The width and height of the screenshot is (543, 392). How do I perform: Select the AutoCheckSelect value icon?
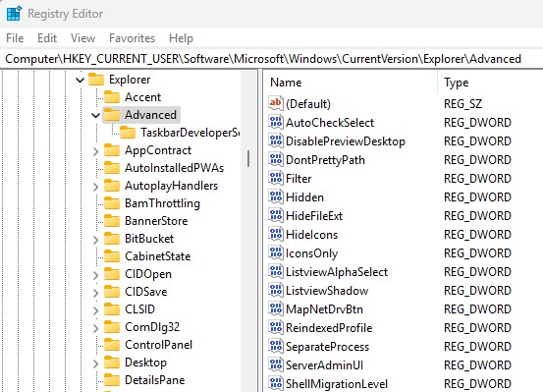276,122
